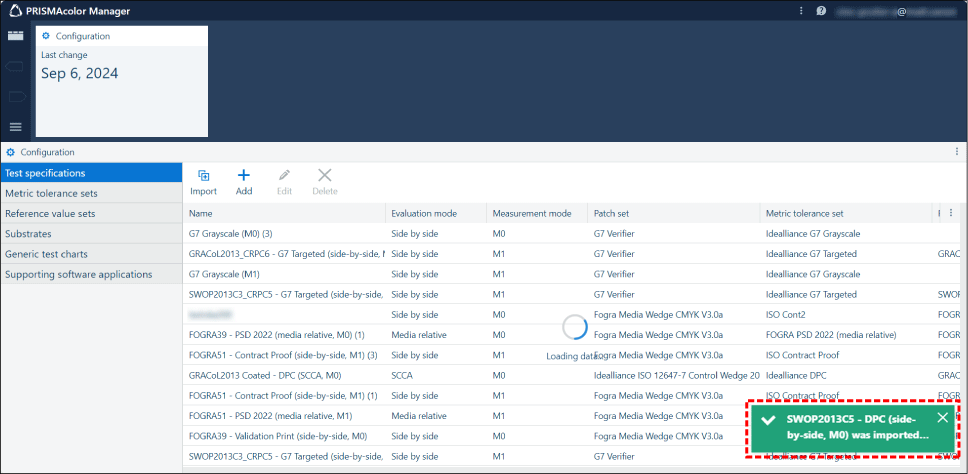Open the help question mark icon

[x=821, y=11]
